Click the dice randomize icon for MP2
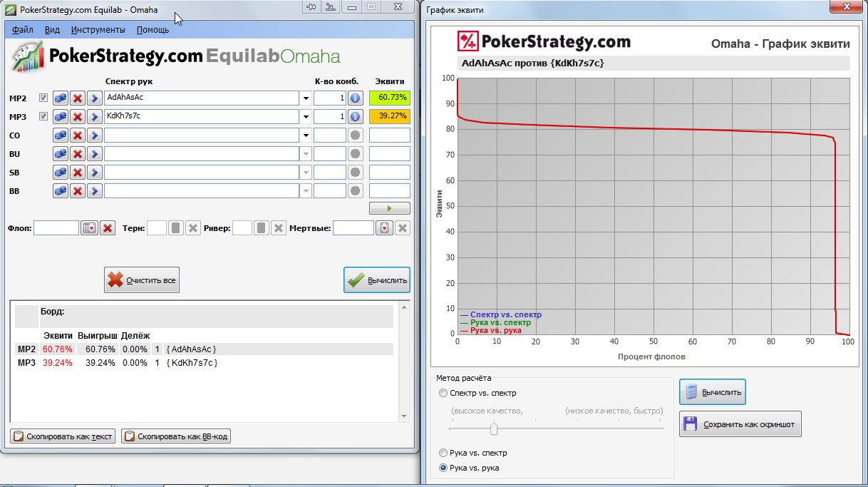The width and height of the screenshot is (868, 487). [61, 98]
